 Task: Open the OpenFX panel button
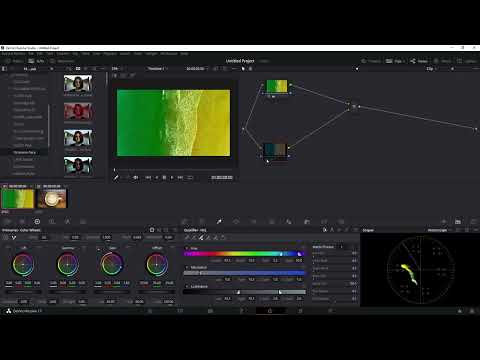pyautogui.click(x=442, y=61)
